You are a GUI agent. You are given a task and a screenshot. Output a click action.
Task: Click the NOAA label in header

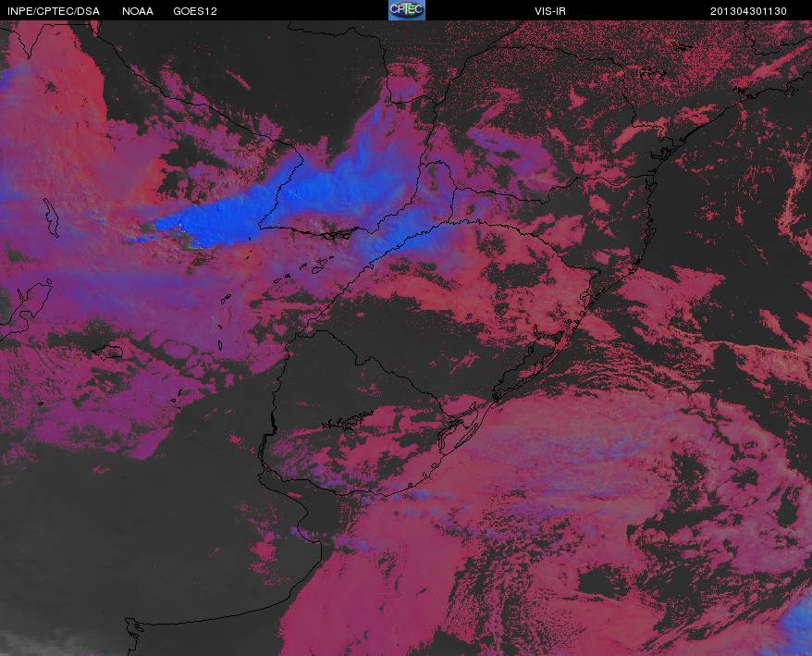138,11
